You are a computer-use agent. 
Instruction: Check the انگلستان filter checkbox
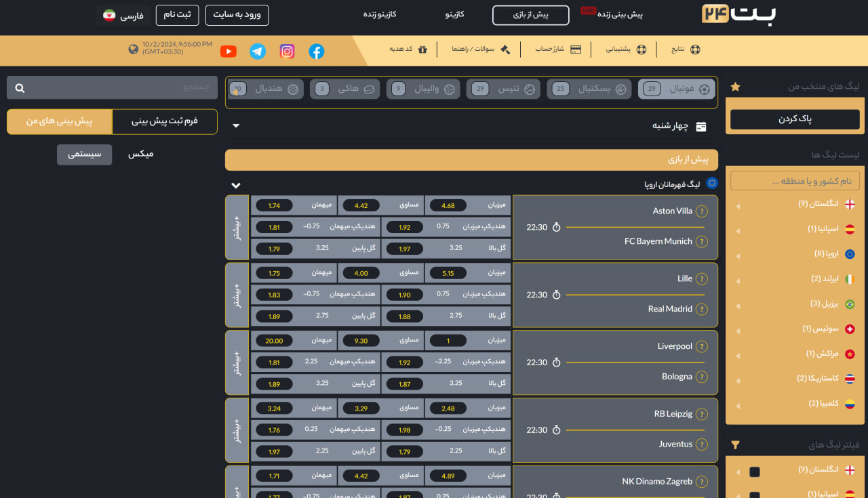[x=755, y=472]
